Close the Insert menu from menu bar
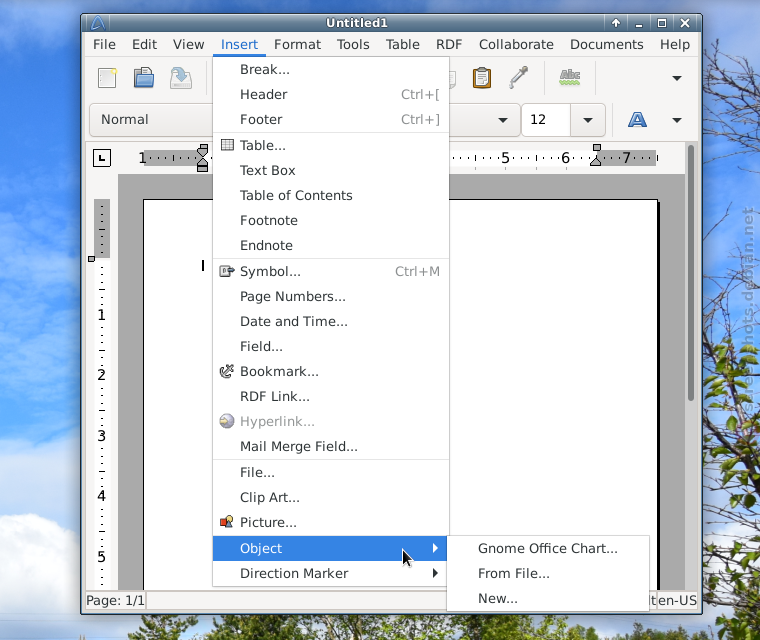This screenshot has width=760, height=640. tap(239, 45)
